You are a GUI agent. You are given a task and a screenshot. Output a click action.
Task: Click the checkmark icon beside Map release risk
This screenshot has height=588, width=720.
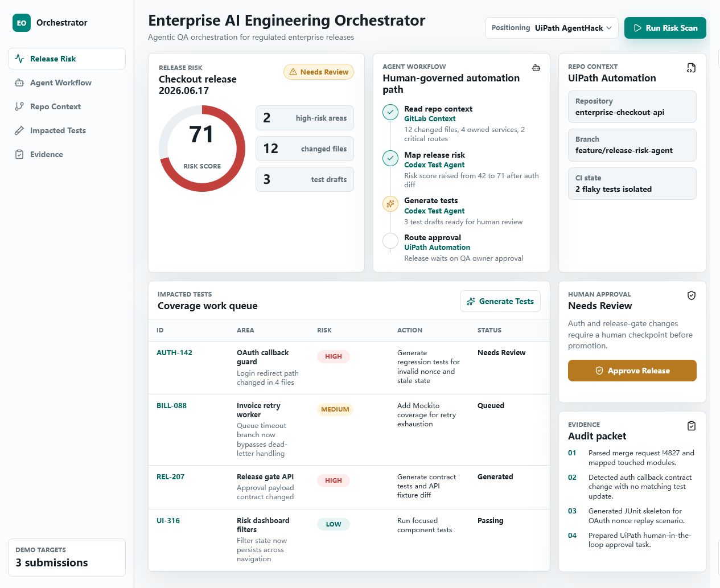(x=390, y=158)
